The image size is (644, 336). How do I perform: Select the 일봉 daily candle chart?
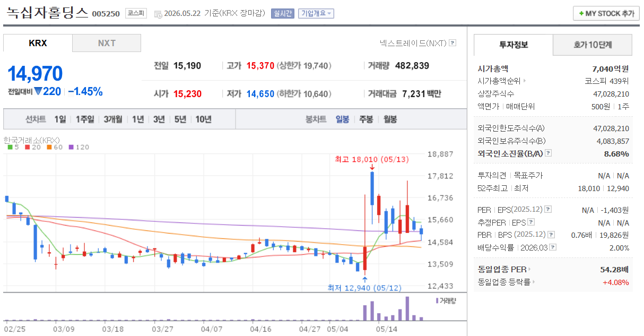click(x=343, y=119)
